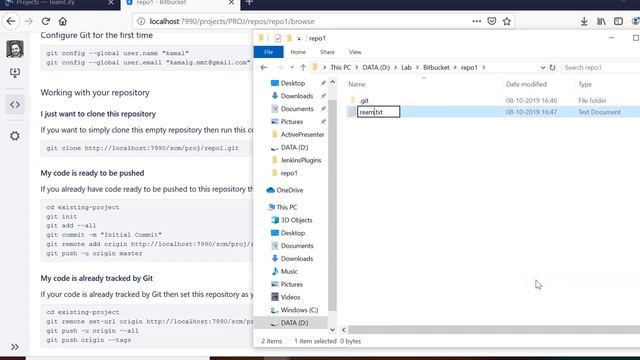Open a new Firefox tab
Viewport: 640px width, 360px height.
point(249,3)
